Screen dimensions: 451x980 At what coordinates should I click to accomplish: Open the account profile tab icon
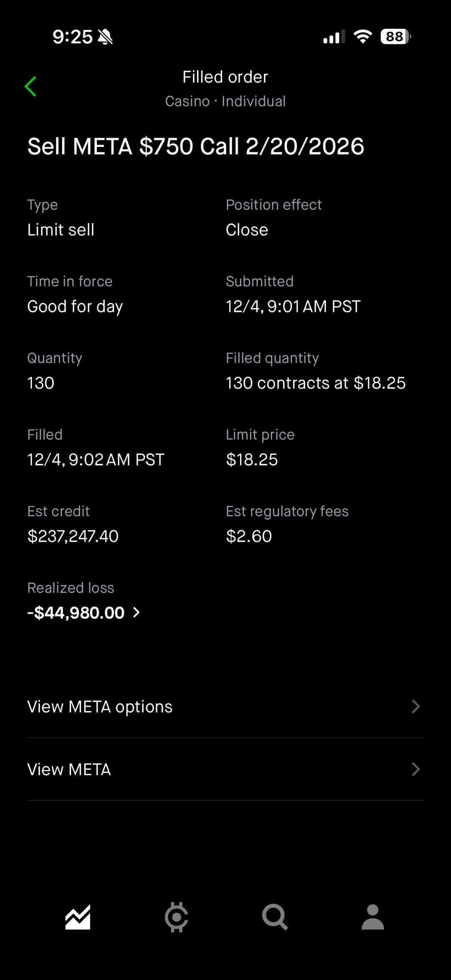372,917
